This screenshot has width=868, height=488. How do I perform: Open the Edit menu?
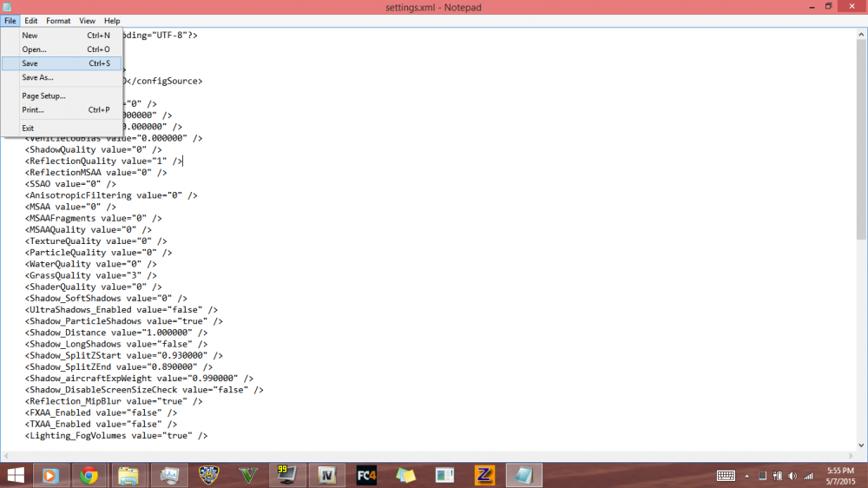click(31, 21)
